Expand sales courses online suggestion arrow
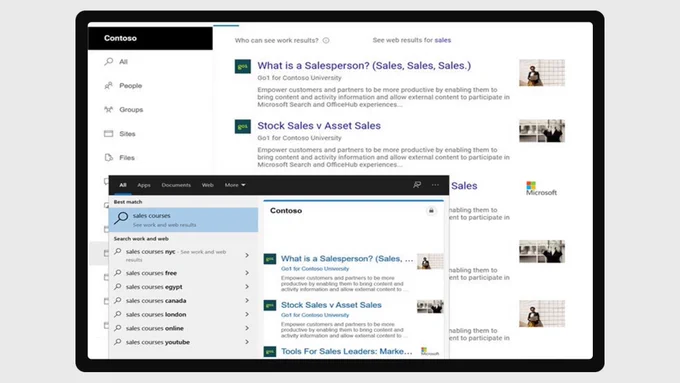The image size is (680, 383). point(247,328)
